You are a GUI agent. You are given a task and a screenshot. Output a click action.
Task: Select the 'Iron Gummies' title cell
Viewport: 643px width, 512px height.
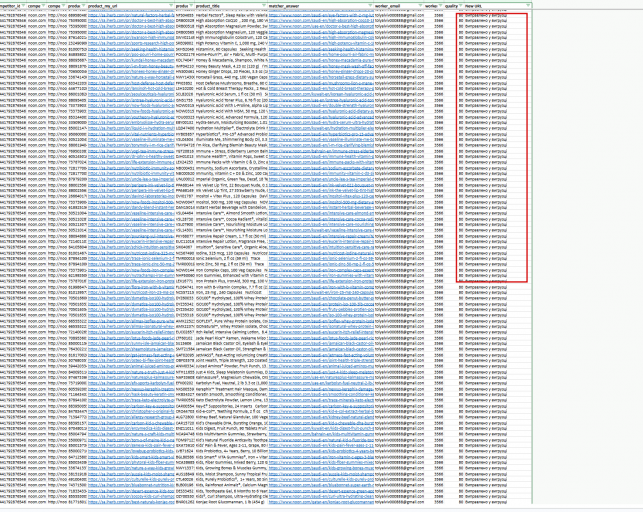232,275
